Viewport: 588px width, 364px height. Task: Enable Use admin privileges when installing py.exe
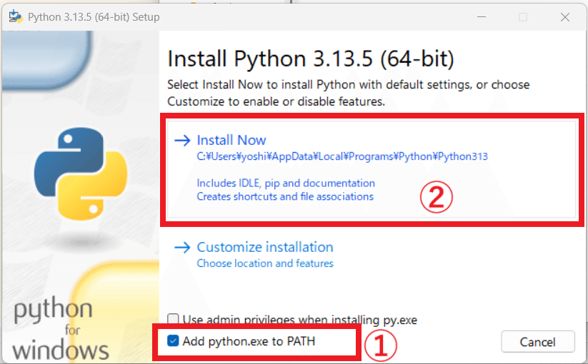click(x=173, y=320)
